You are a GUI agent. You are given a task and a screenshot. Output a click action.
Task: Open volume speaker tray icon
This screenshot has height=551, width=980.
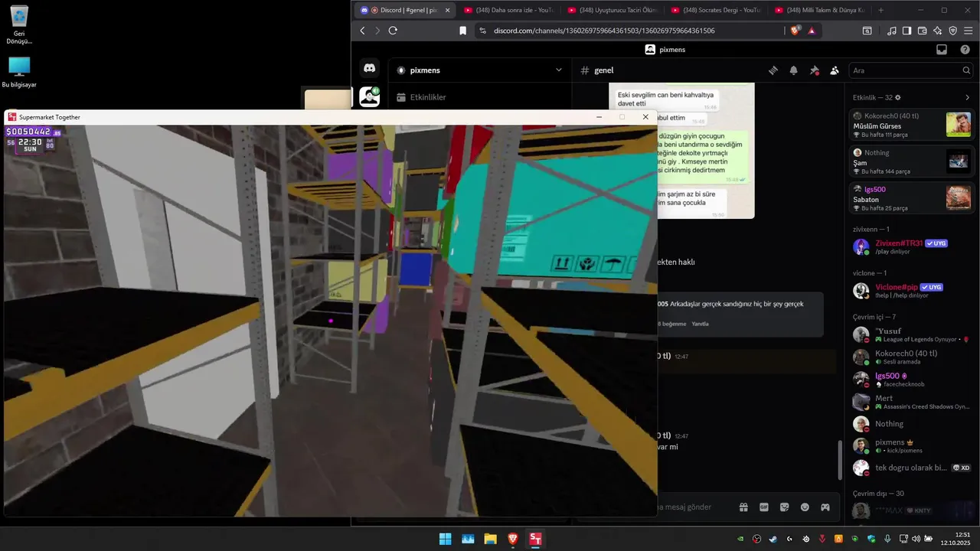916,539
